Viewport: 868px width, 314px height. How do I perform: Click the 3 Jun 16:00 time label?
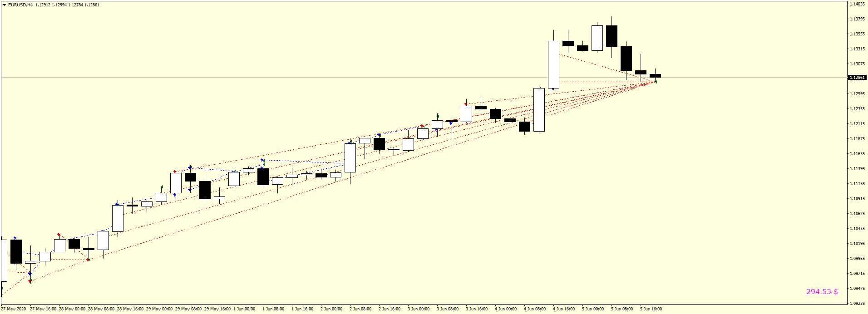[477, 309]
